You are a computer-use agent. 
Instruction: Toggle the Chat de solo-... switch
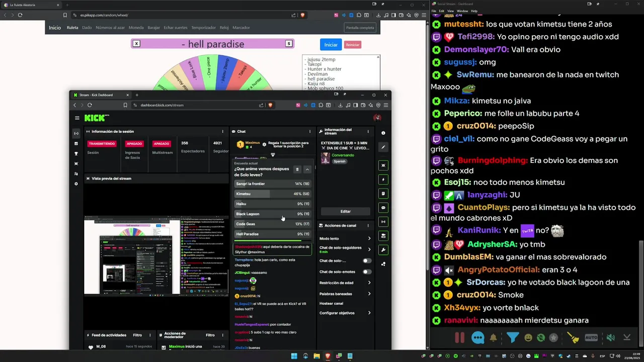click(367, 261)
